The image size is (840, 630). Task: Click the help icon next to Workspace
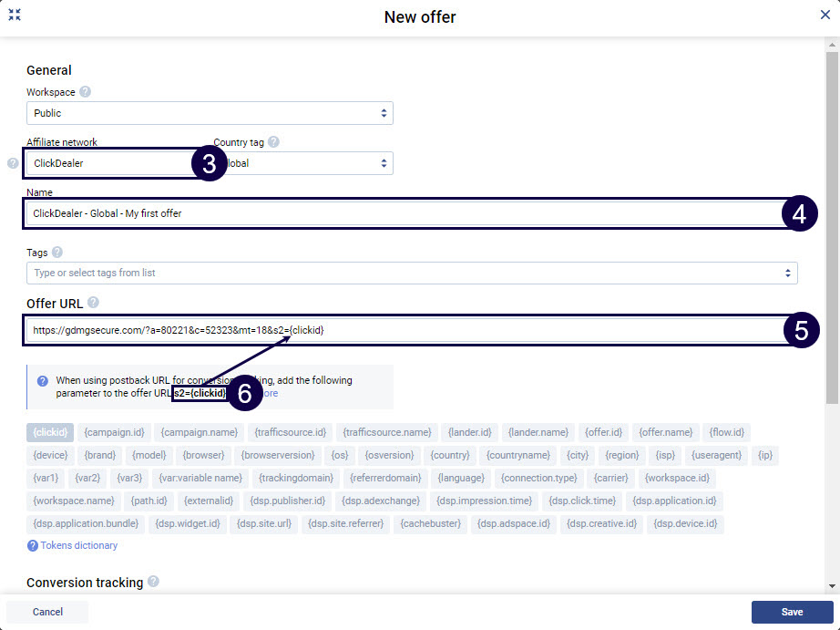click(x=85, y=92)
